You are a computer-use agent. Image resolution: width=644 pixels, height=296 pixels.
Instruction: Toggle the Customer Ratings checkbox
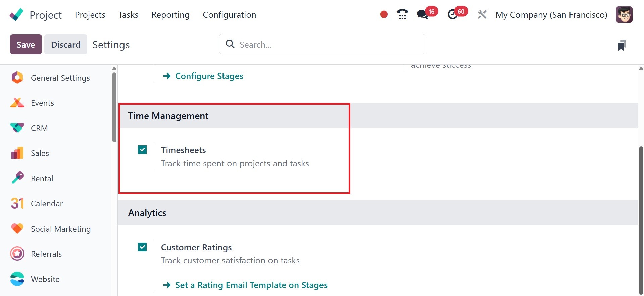click(x=142, y=247)
